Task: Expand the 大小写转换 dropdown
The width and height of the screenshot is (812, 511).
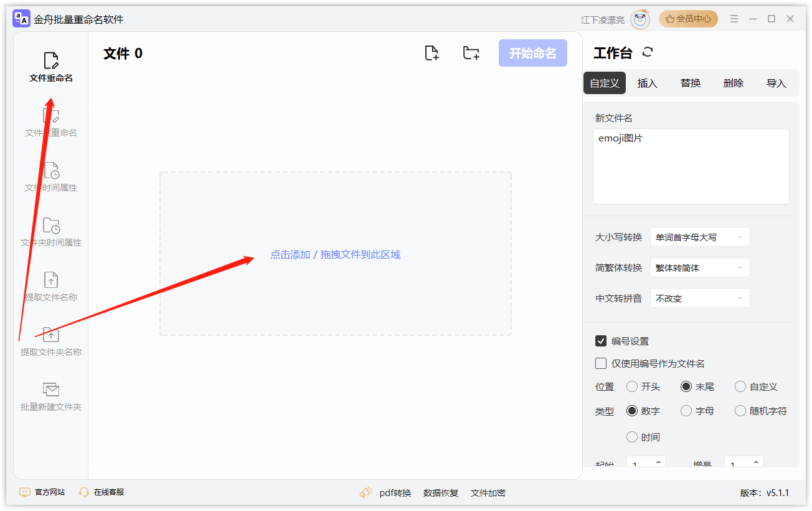Action: point(700,237)
